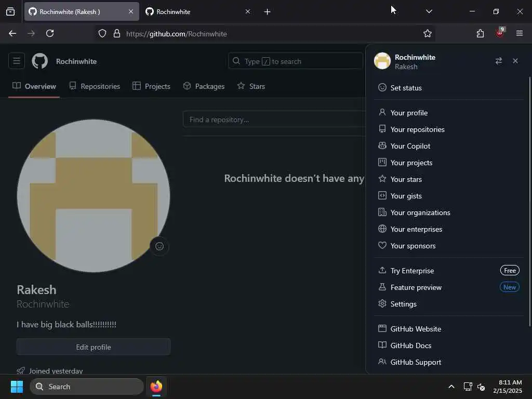
Task: Click the account switcher arrows icon
Action: tap(498, 61)
